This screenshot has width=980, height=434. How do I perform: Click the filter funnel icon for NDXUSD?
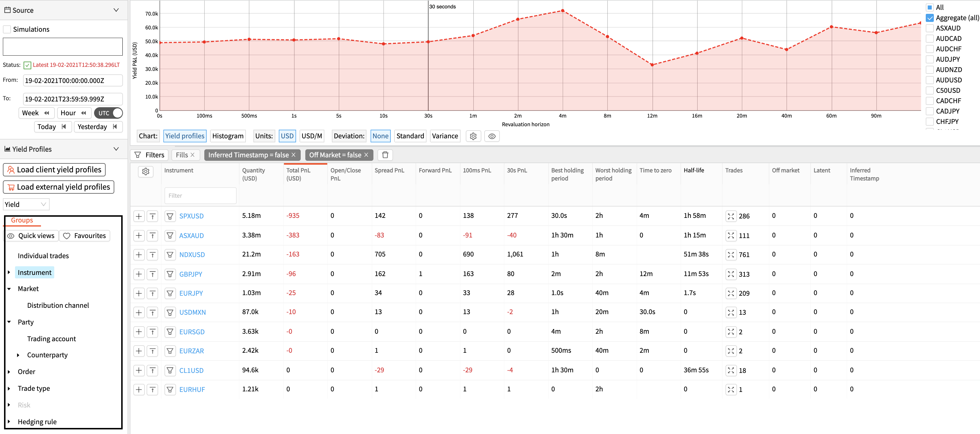click(x=170, y=255)
